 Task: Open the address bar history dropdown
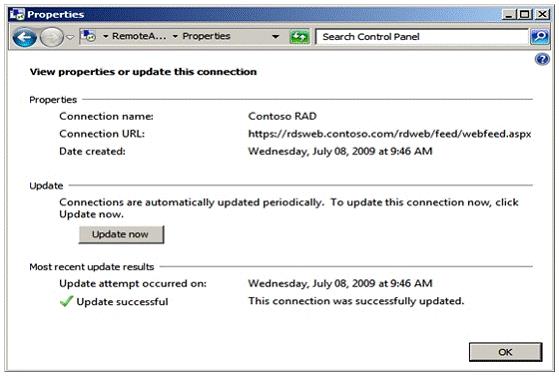(275, 36)
